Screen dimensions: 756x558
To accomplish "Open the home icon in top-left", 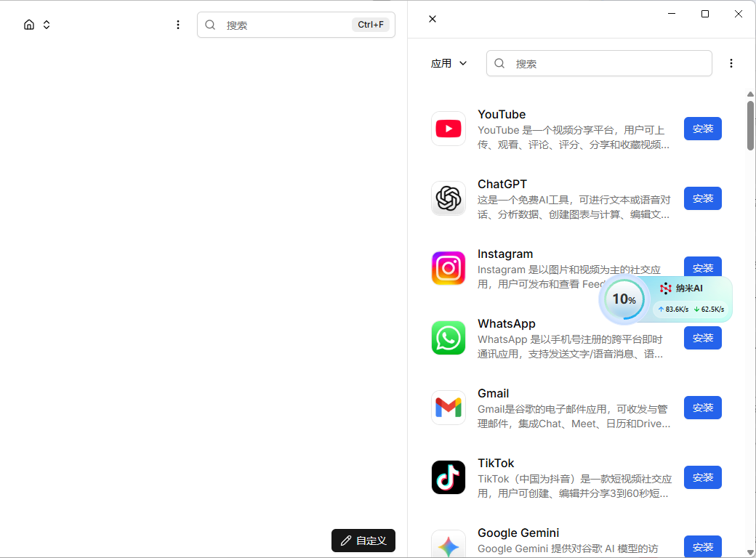I will 29,25.
